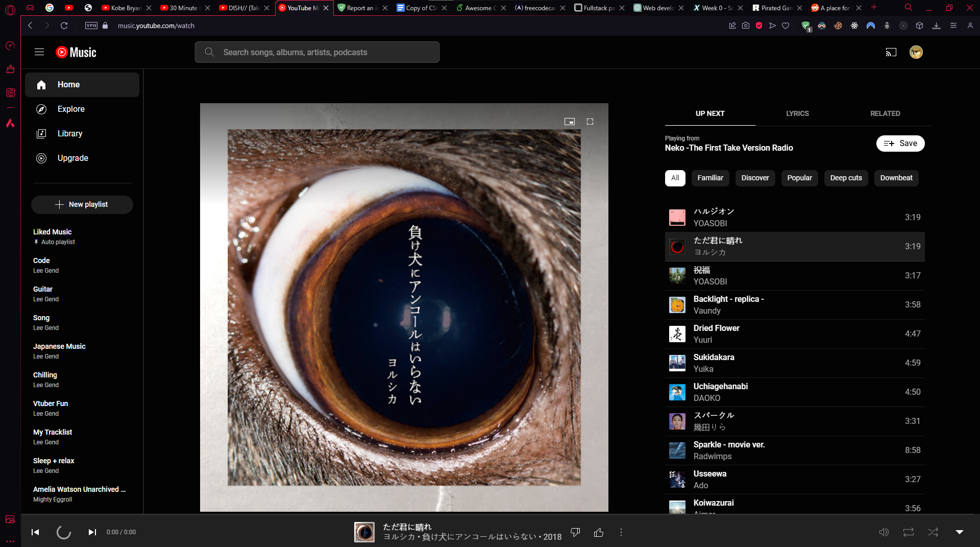
Task: Open the Cast to device icon
Action: pos(891,52)
